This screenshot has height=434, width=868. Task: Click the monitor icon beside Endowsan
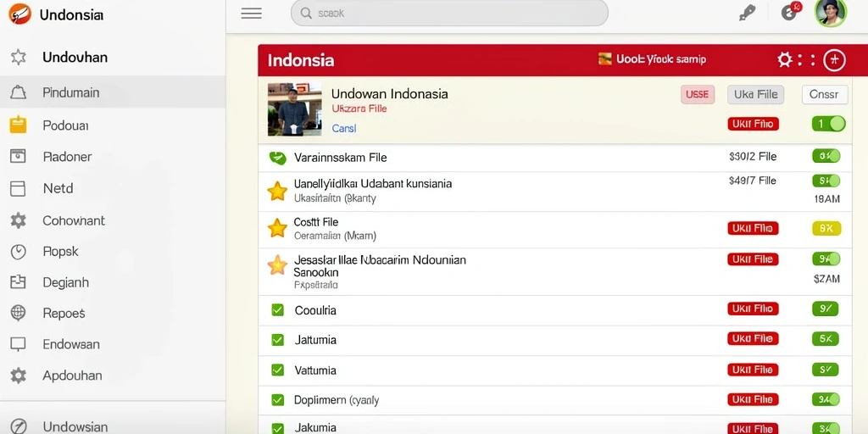[x=19, y=344]
